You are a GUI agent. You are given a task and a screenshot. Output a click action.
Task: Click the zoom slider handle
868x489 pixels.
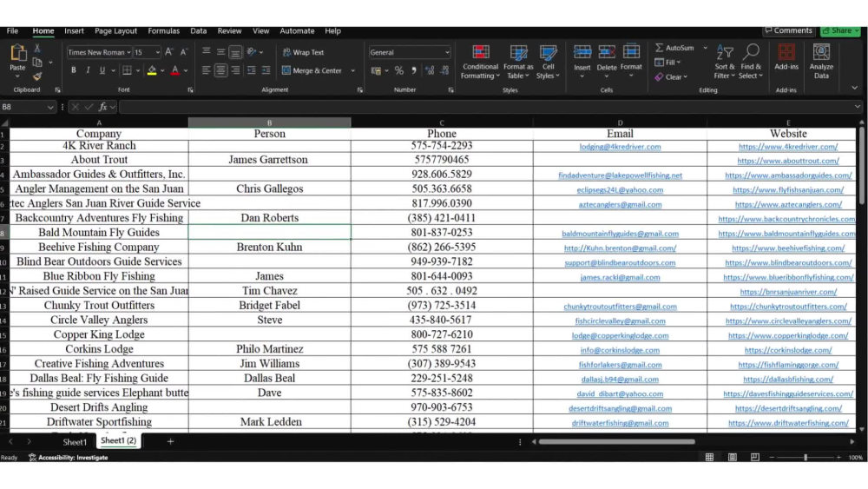coord(806,458)
